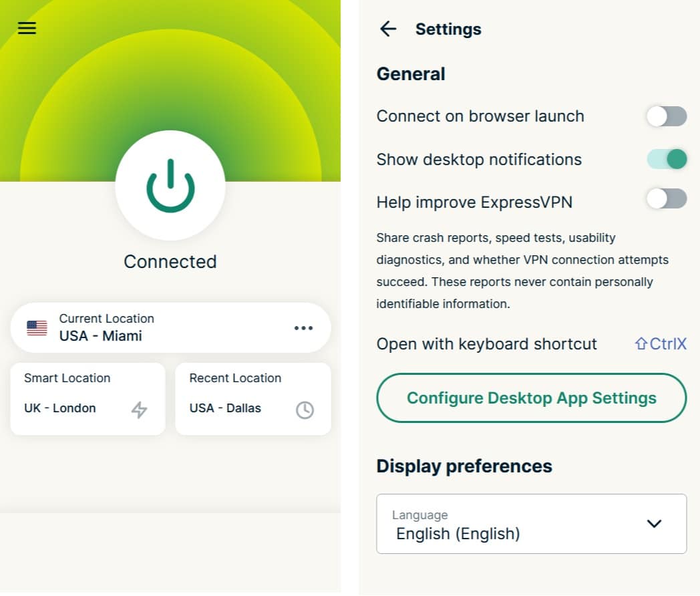The image size is (700, 596).
Task: Click the Language dropdown chevron
Action: [x=654, y=524]
